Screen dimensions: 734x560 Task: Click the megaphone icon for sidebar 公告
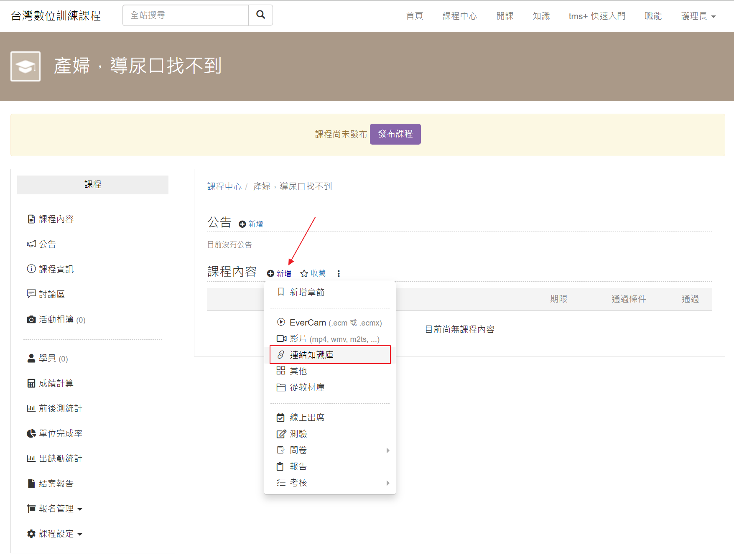pos(31,244)
